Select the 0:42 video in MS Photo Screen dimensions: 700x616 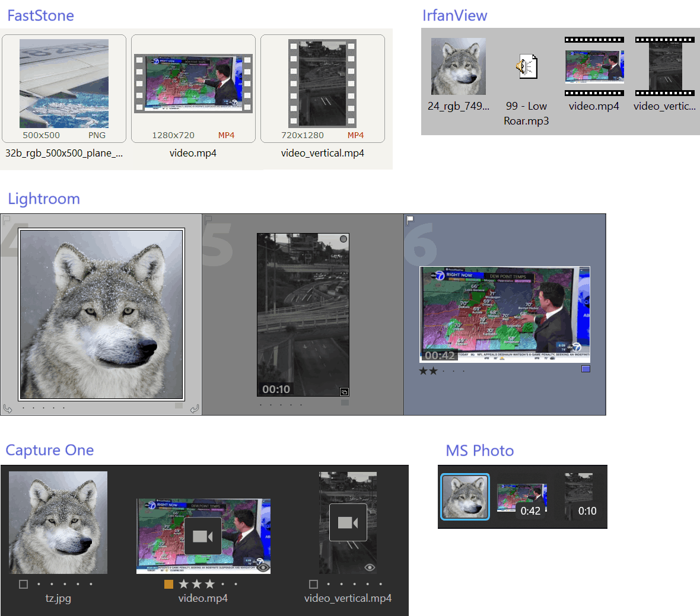(522, 498)
